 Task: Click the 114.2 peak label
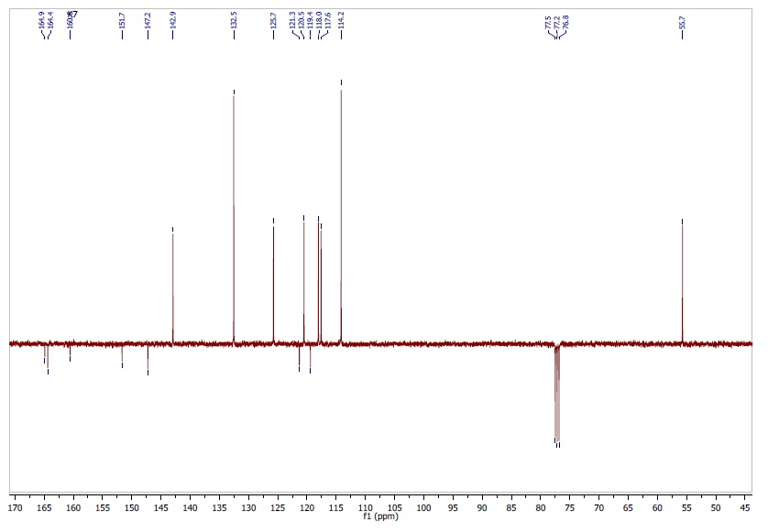[341, 20]
